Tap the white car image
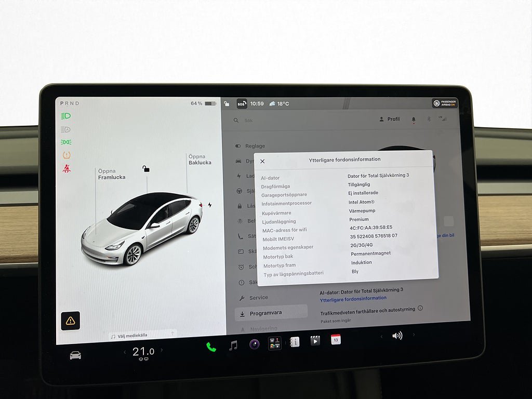The height and width of the screenshot is (399, 532). (142, 229)
